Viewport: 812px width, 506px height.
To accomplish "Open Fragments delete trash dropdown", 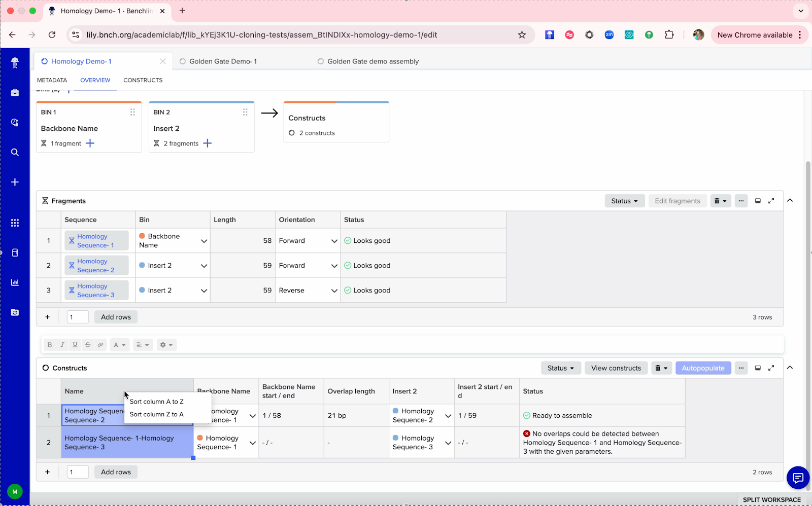I will [x=721, y=201].
